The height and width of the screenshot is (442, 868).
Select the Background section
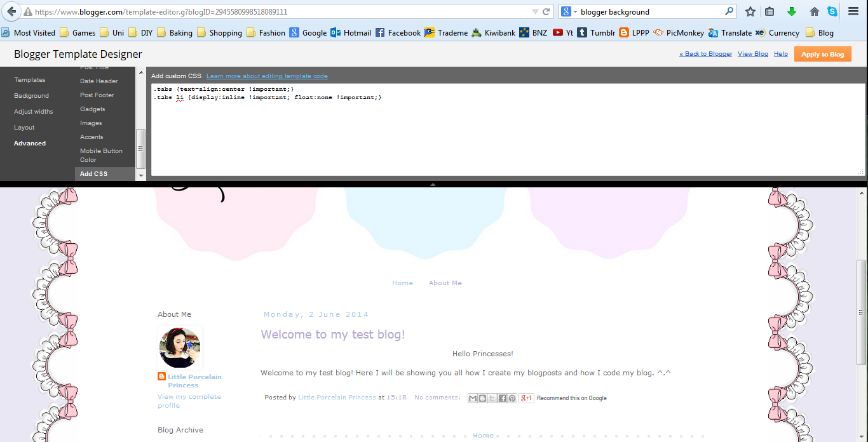tap(31, 96)
